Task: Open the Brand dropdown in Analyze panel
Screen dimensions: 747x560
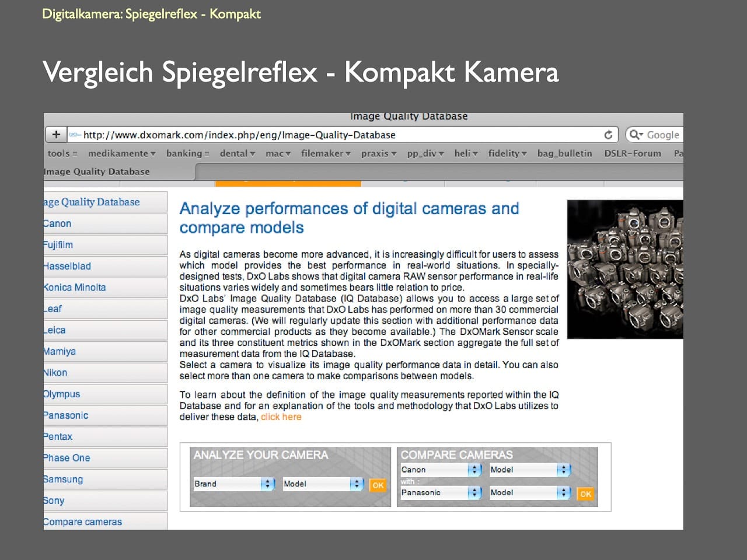Action: click(234, 484)
